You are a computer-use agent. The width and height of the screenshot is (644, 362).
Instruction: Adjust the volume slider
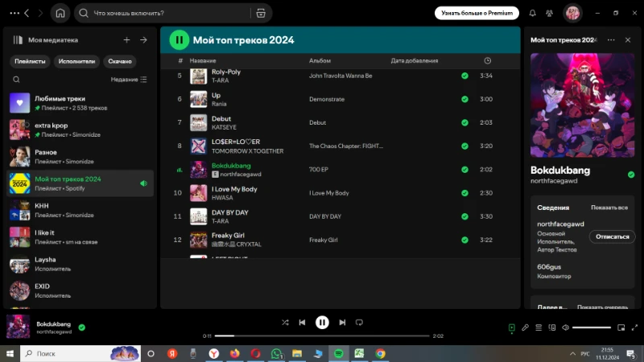click(592, 327)
